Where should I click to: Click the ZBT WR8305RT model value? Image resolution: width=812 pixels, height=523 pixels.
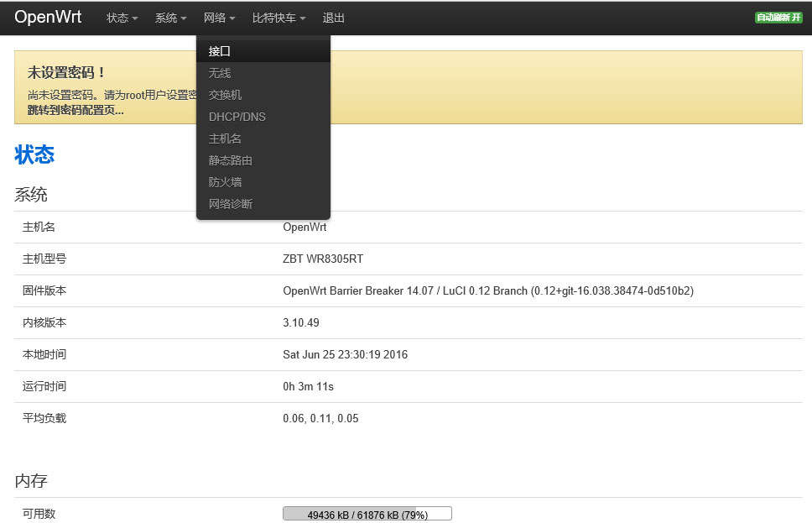323,259
